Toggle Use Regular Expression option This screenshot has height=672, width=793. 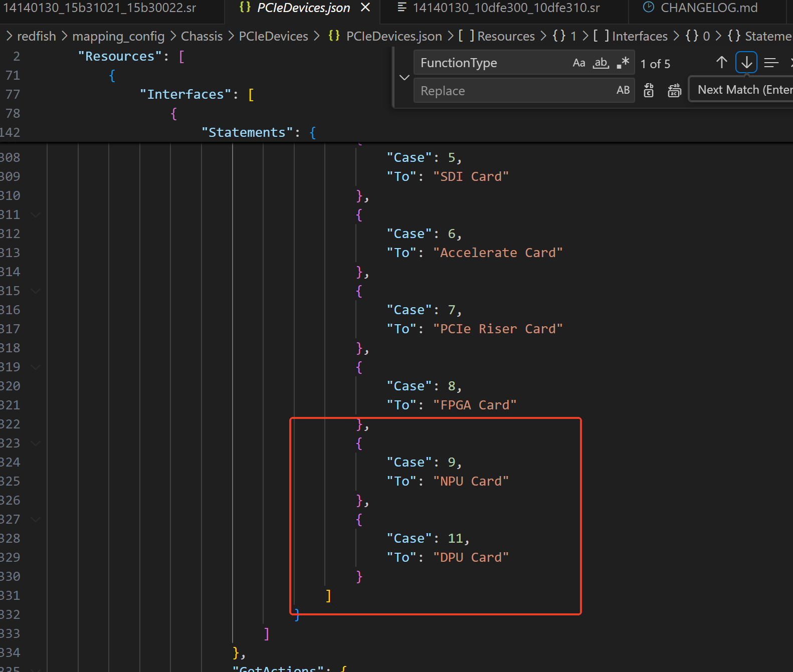click(x=623, y=63)
